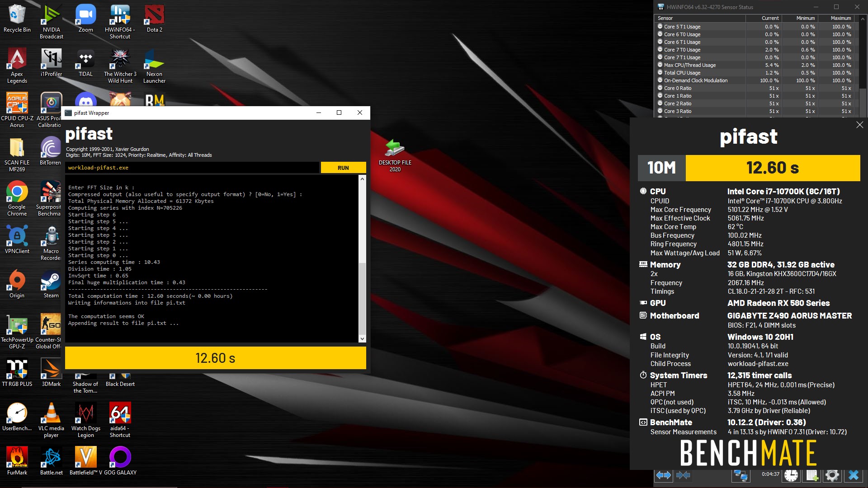Launch Steam desktop icon

[51, 284]
